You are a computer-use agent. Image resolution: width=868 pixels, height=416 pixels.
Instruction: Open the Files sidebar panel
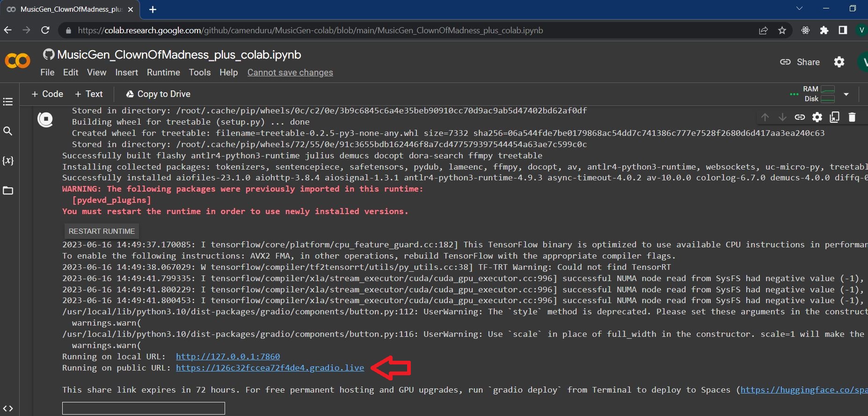tap(8, 191)
